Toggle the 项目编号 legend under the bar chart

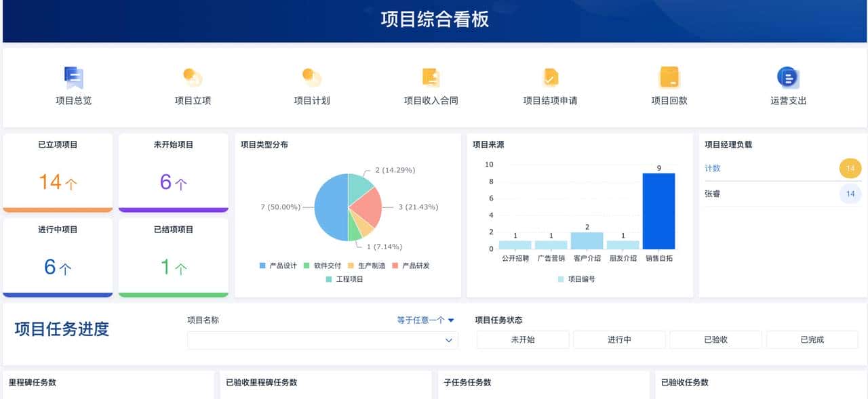pos(582,280)
